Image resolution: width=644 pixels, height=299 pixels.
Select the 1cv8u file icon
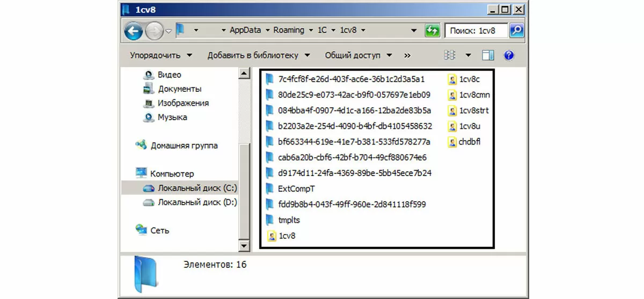(452, 126)
